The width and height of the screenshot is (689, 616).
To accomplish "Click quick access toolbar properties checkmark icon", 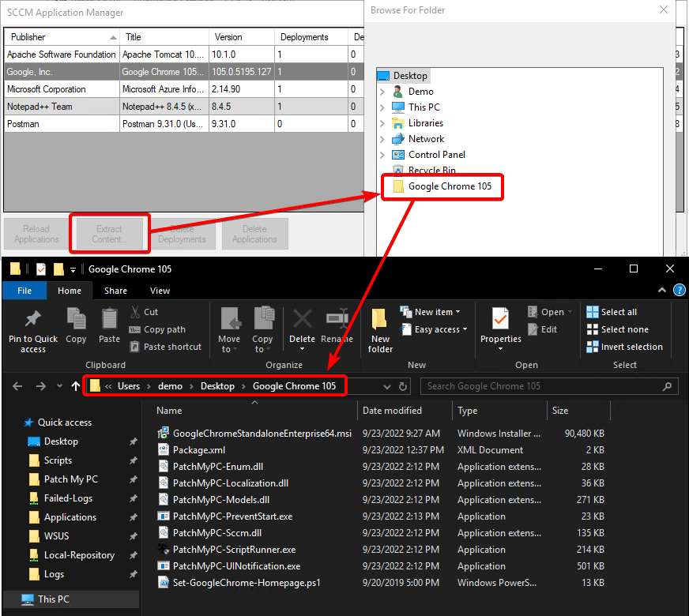I will coord(41,269).
